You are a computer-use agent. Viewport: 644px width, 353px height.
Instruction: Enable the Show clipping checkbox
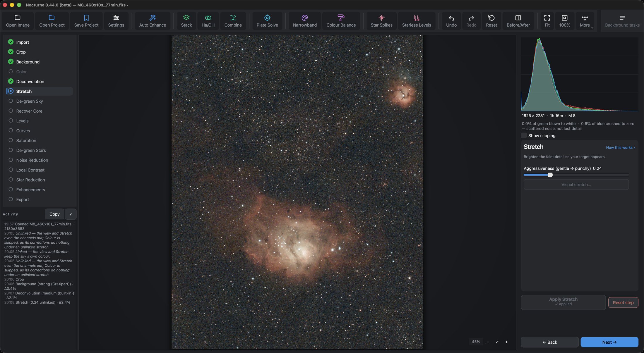[x=524, y=136]
